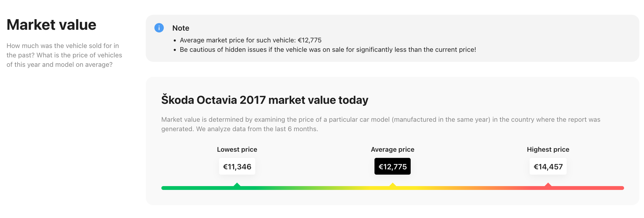Image resolution: width=644 pixels, height=218 pixels.
Task: Click the "Note" heading text
Action: [x=181, y=28]
